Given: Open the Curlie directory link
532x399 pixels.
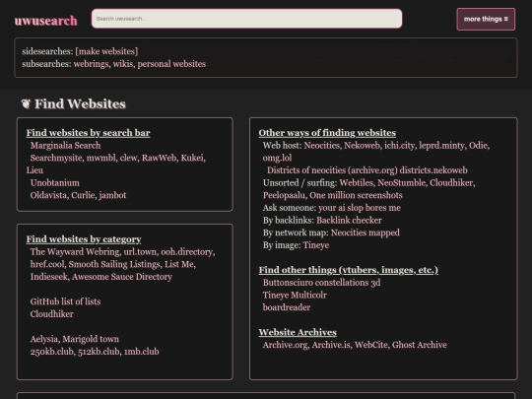Looking at the screenshot, I should point(84,195).
